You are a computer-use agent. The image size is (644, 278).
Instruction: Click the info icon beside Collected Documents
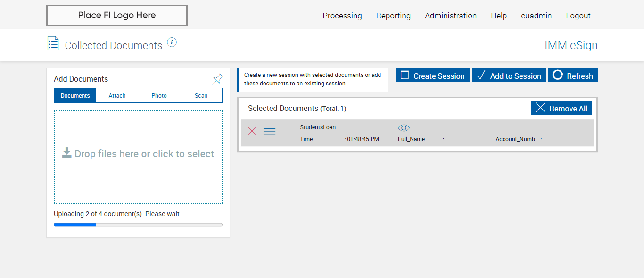[172, 42]
